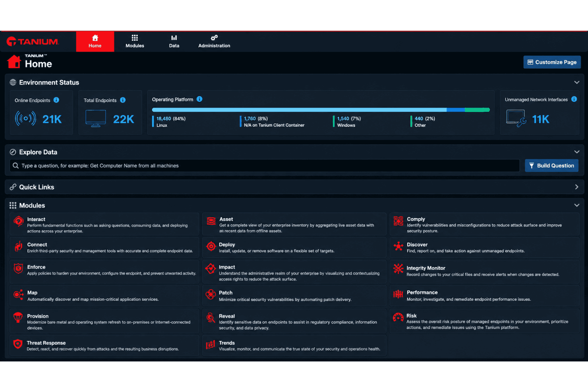
Task: Click the Linux segment of platform bar
Action: (299, 110)
